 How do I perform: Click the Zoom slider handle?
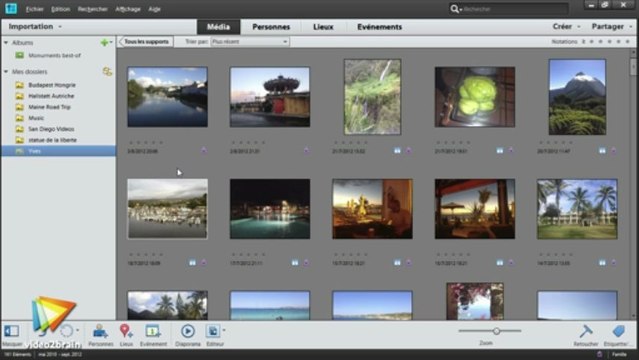[496, 331]
